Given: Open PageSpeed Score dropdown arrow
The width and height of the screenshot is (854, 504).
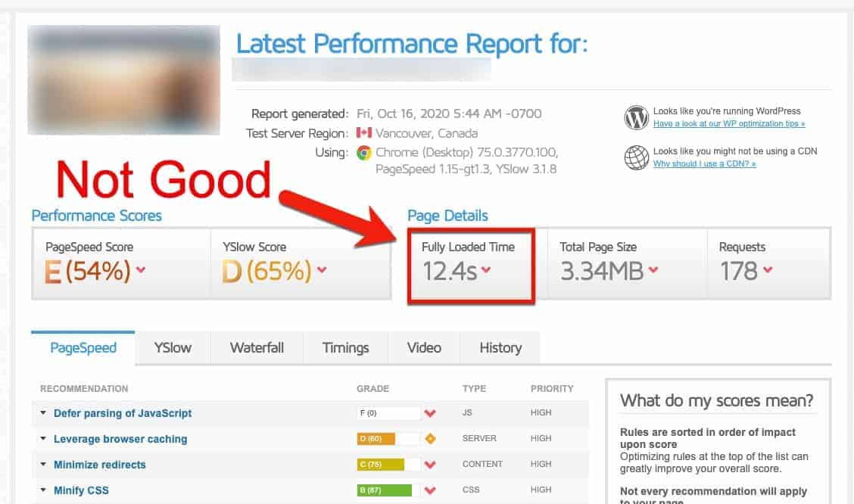Looking at the screenshot, I should [x=141, y=269].
